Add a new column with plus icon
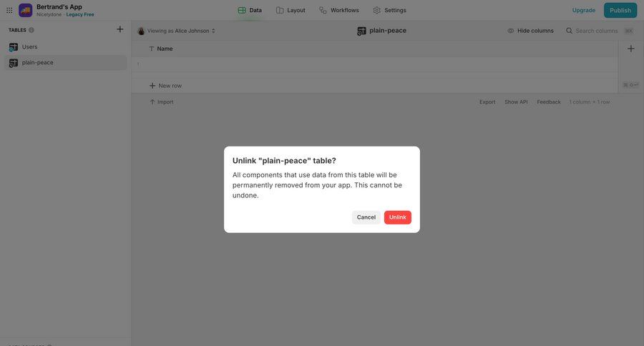The width and height of the screenshot is (644, 346). point(631,49)
